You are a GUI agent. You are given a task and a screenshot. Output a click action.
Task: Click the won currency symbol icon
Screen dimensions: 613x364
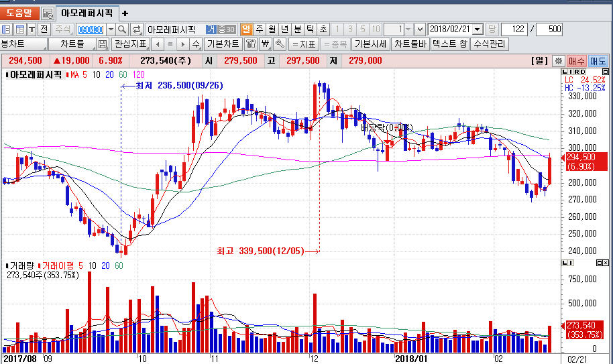(x=264, y=44)
